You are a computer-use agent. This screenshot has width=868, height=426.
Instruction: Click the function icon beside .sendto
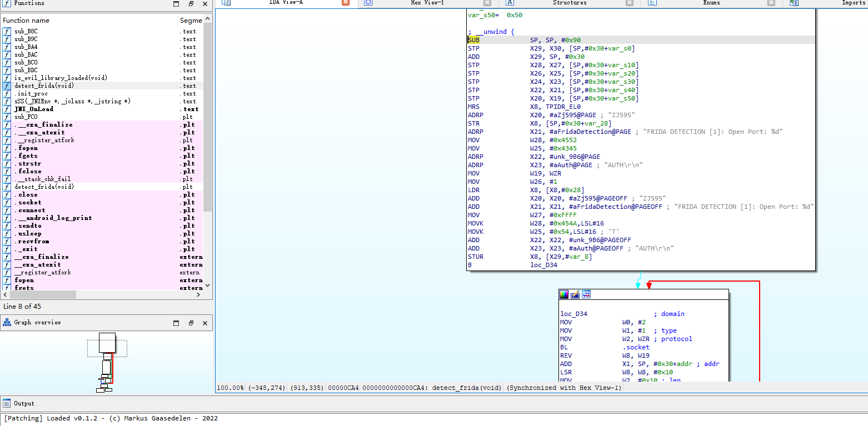point(7,225)
